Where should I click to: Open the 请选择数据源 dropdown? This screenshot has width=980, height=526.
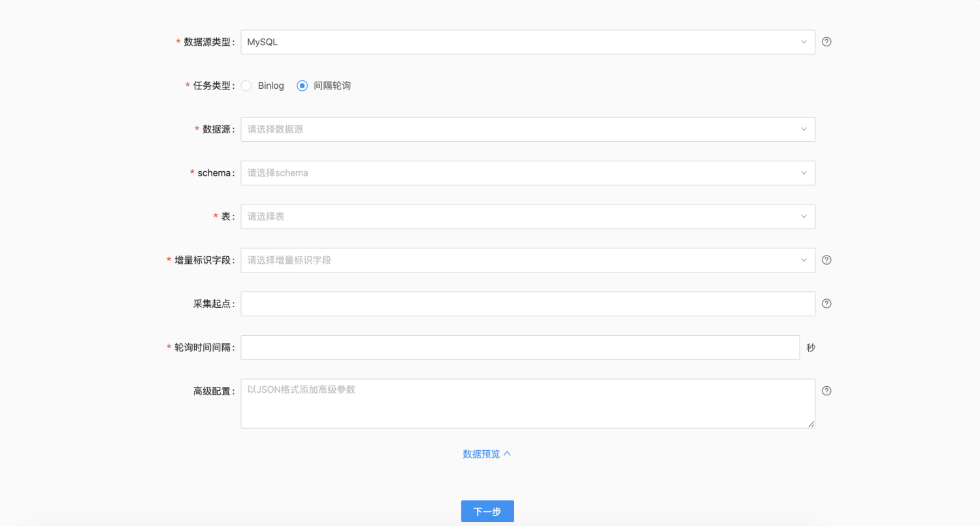click(x=528, y=129)
